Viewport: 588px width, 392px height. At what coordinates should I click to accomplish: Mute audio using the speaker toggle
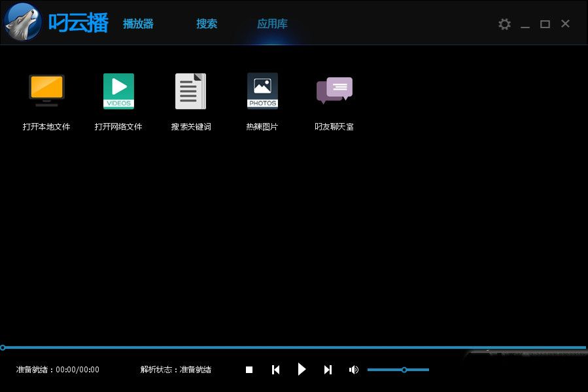pyautogui.click(x=353, y=369)
